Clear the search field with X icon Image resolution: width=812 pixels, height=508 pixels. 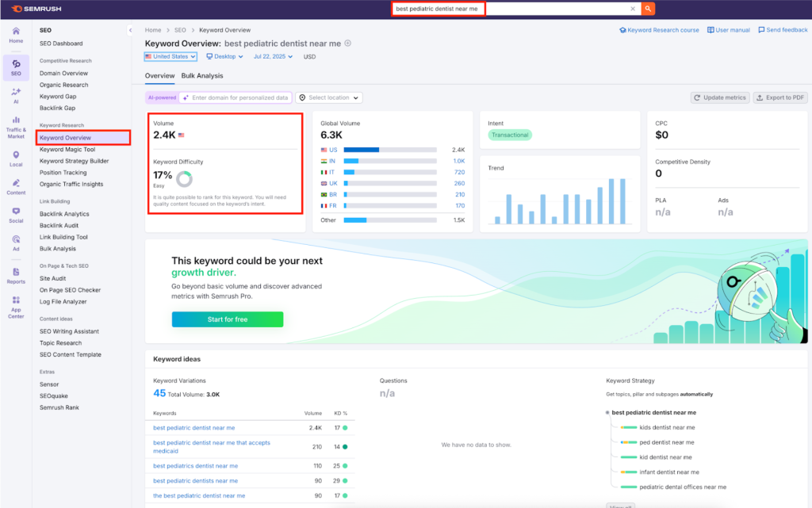pyautogui.click(x=632, y=9)
